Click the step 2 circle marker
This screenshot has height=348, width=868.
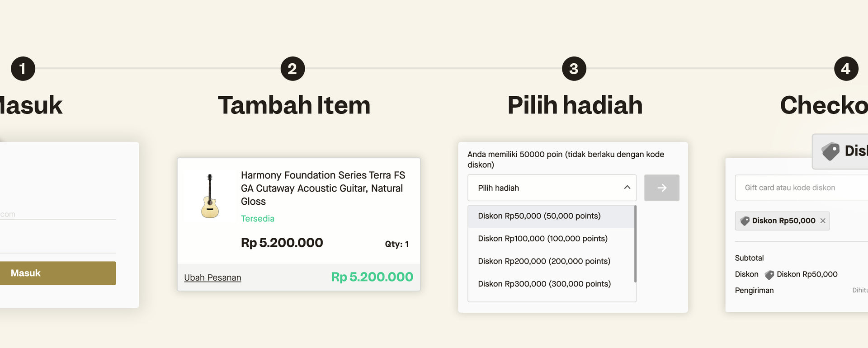coord(292,69)
